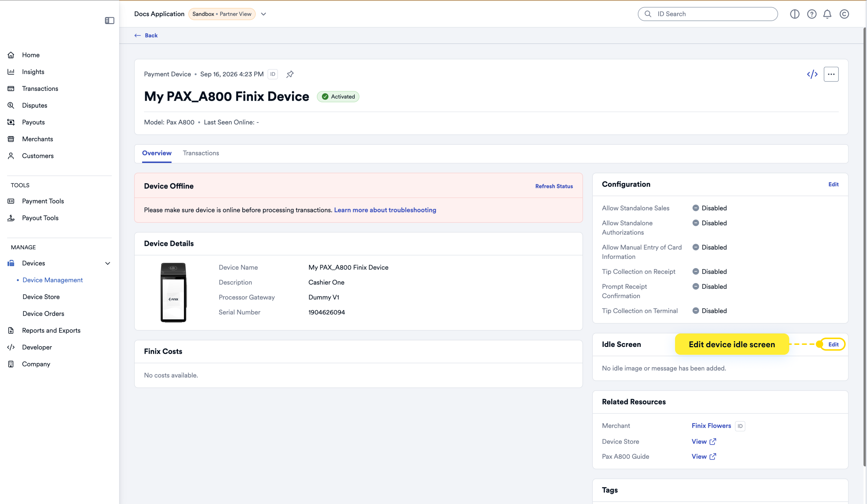Switch to the Overview tab

(x=157, y=153)
